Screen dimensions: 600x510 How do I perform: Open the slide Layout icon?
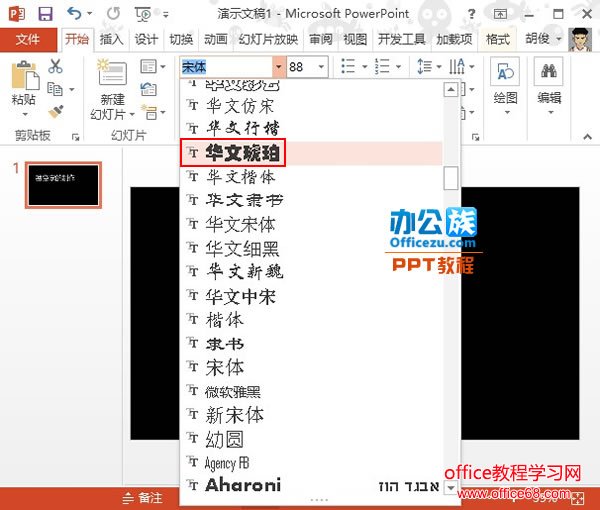click(148, 66)
